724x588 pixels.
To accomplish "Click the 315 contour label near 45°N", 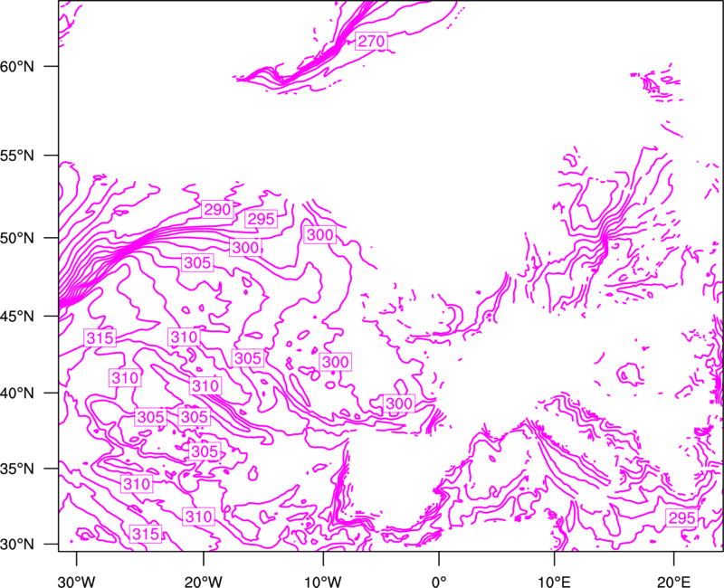I will [x=100, y=338].
